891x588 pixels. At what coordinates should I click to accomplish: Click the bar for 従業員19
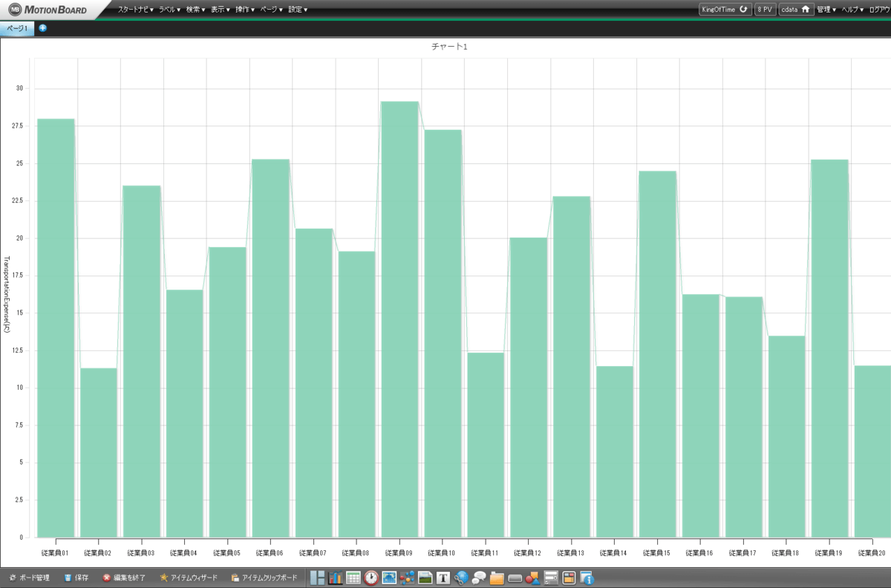(829, 348)
